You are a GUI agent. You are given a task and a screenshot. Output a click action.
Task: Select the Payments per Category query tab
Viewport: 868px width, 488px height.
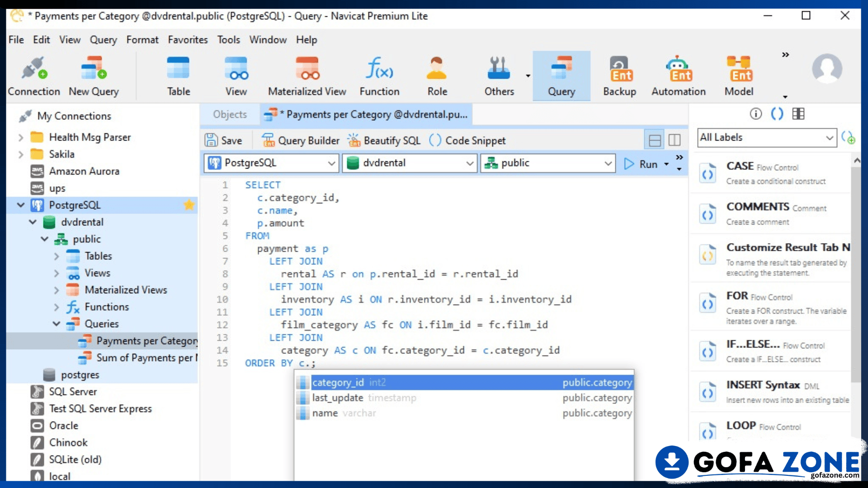click(366, 115)
